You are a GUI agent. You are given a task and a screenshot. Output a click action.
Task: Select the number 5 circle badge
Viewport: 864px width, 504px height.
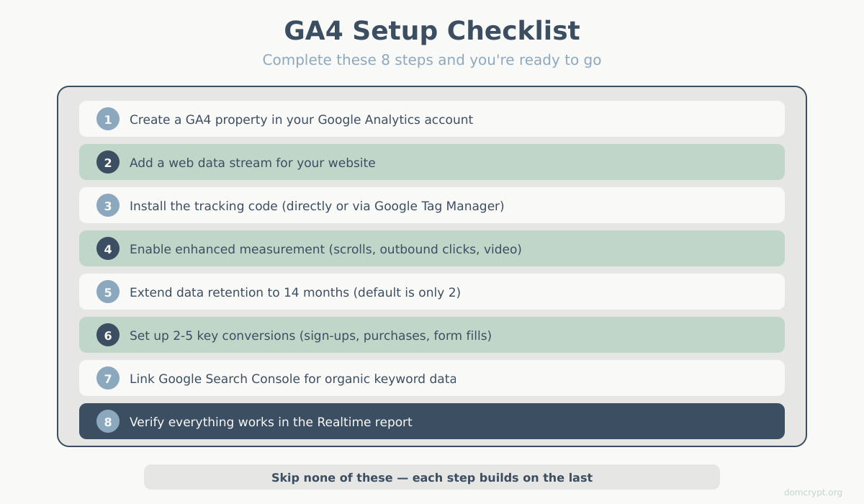pyautogui.click(x=108, y=292)
